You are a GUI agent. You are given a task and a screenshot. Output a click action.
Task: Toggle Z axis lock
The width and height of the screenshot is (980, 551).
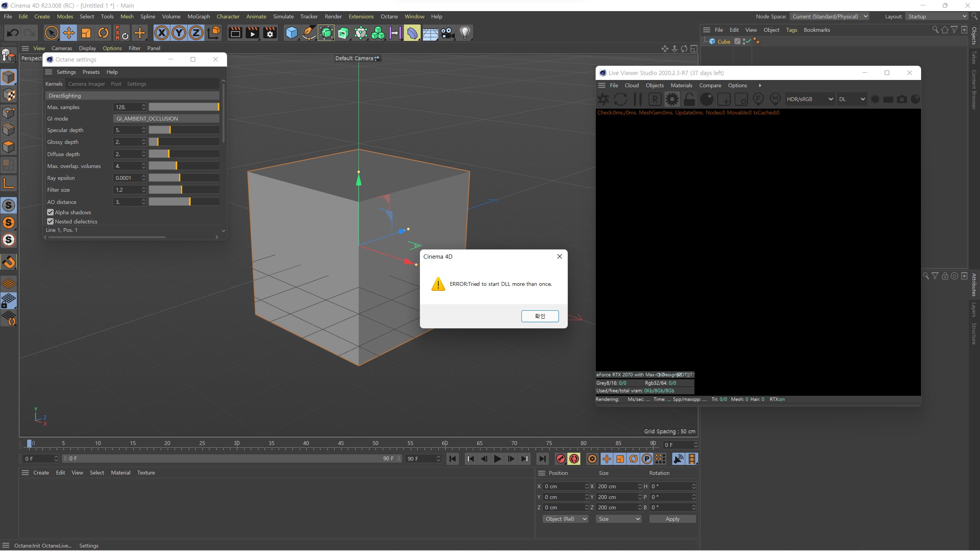(x=196, y=33)
